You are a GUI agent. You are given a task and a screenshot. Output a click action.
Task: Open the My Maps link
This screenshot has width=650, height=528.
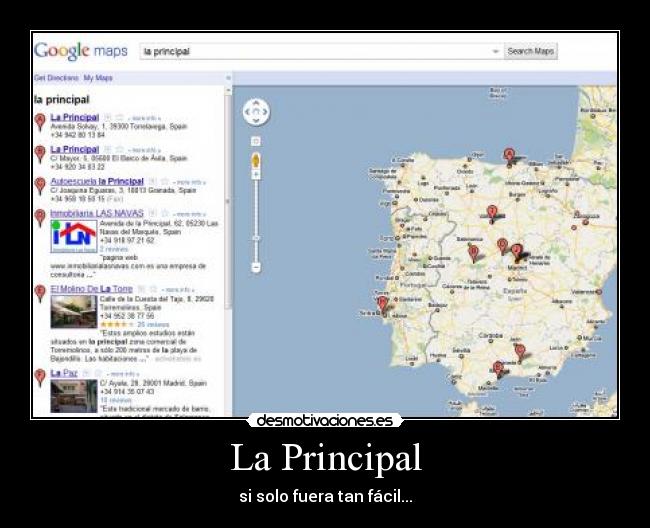(x=98, y=78)
